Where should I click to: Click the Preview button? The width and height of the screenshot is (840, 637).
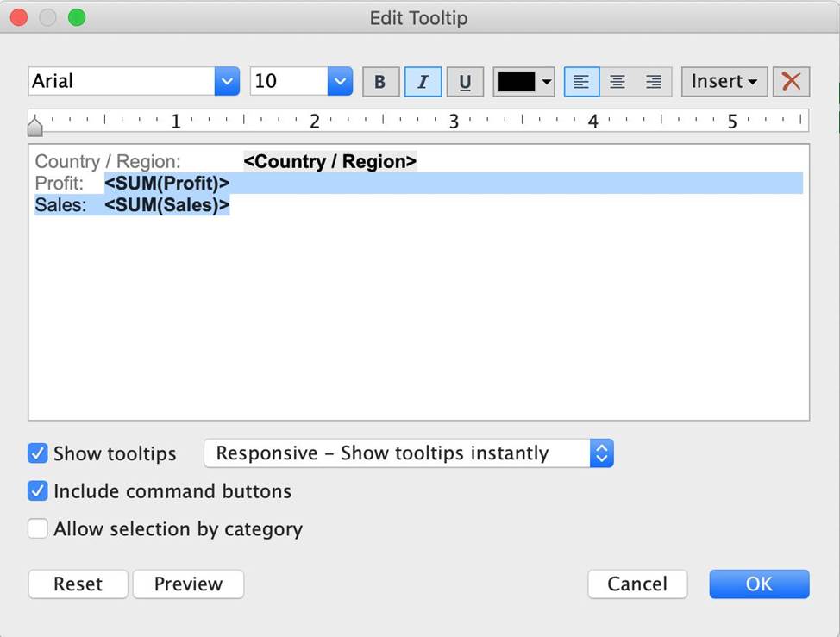click(188, 584)
